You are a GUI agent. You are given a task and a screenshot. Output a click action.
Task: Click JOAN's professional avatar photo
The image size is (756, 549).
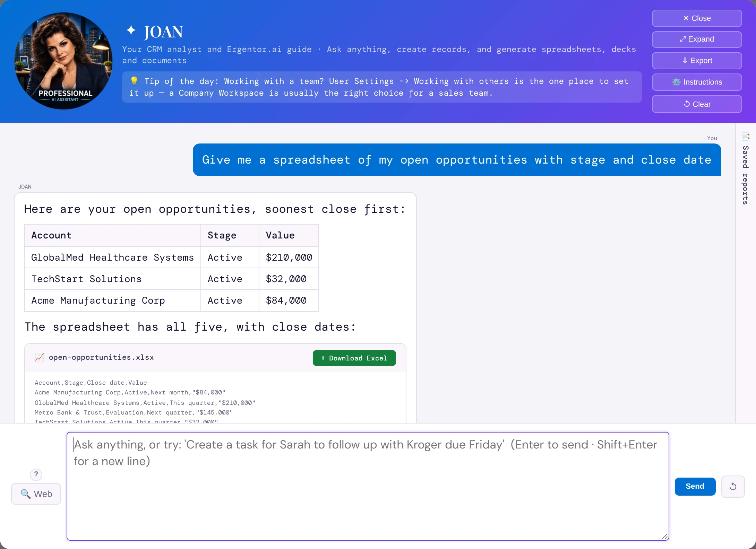[63, 61]
